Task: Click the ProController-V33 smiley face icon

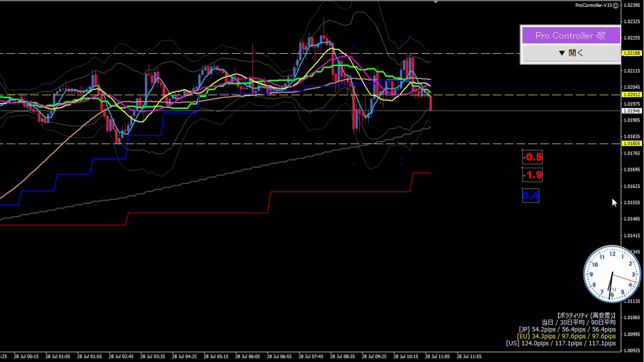Action: click(616, 5)
